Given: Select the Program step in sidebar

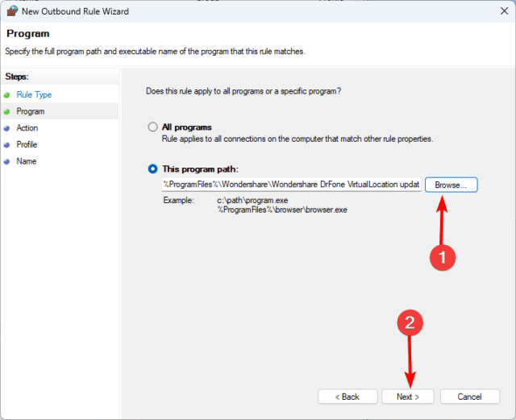Looking at the screenshot, I should tap(31, 111).
